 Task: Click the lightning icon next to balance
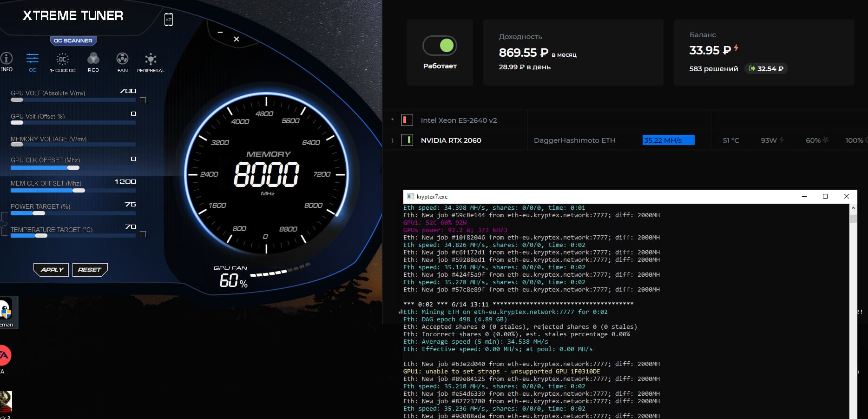(x=736, y=48)
